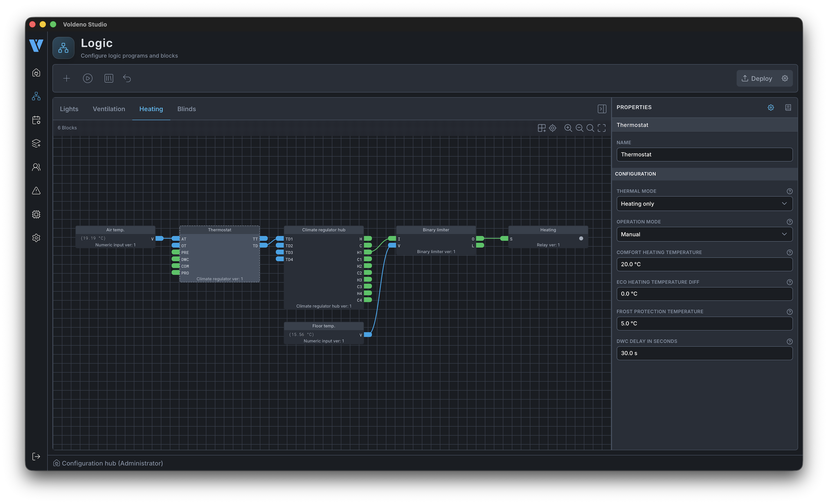828x504 pixels.
Task: Toggle the Properties settings gear icon
Action: tap(770, 107)
